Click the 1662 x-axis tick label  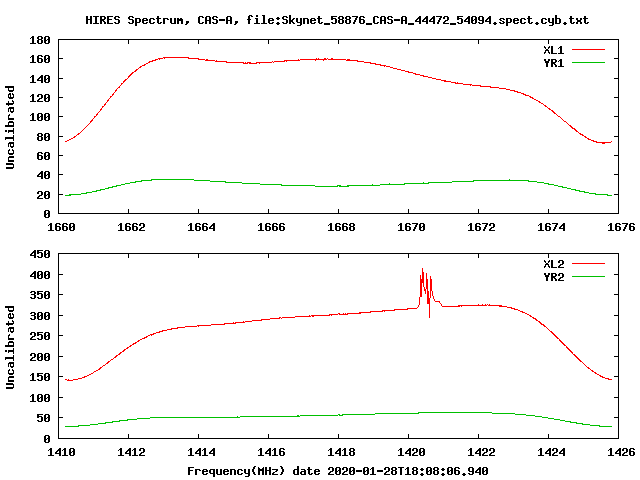coord(131,227)
